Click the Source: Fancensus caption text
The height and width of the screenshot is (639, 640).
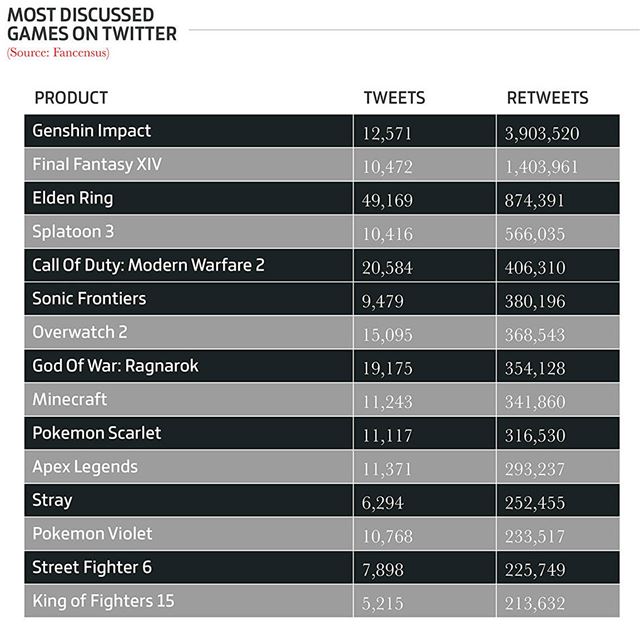coord(58,52)
